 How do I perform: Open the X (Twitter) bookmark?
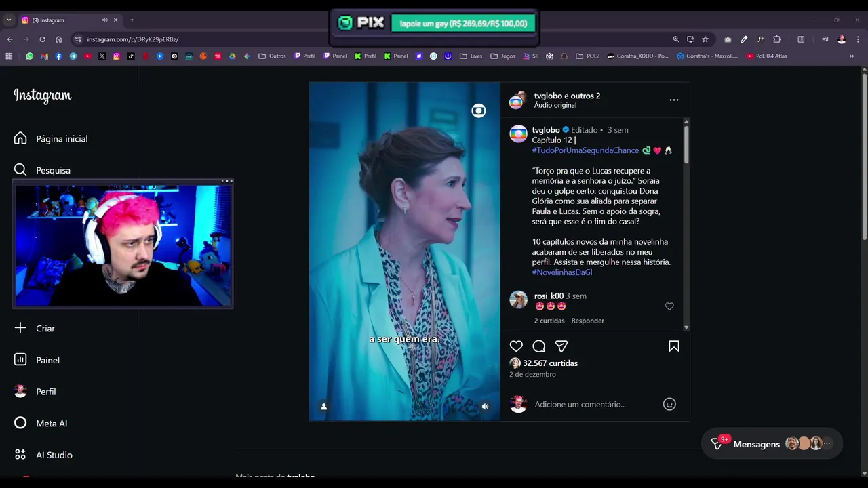point(102,56)
